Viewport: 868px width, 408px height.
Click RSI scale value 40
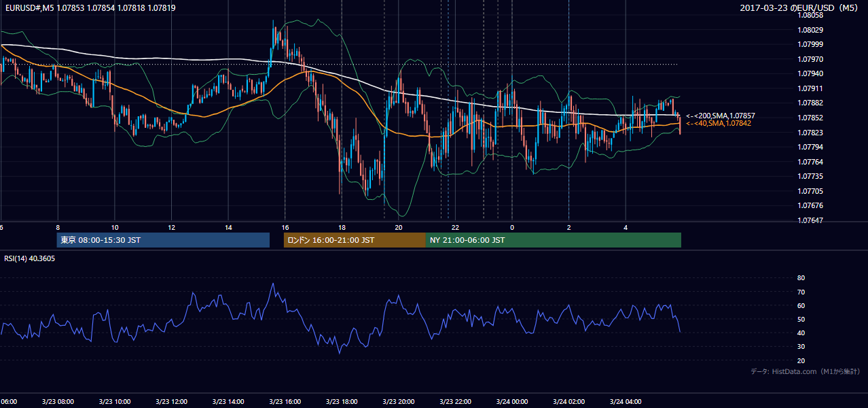(x=801, y=333)
